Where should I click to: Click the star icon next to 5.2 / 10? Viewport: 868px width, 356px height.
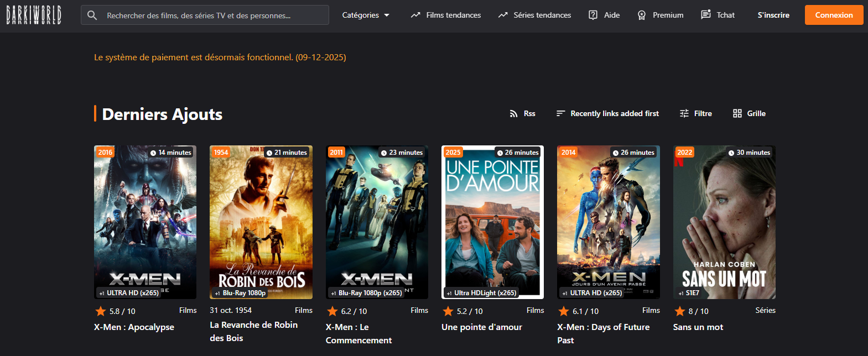[448, 311]
